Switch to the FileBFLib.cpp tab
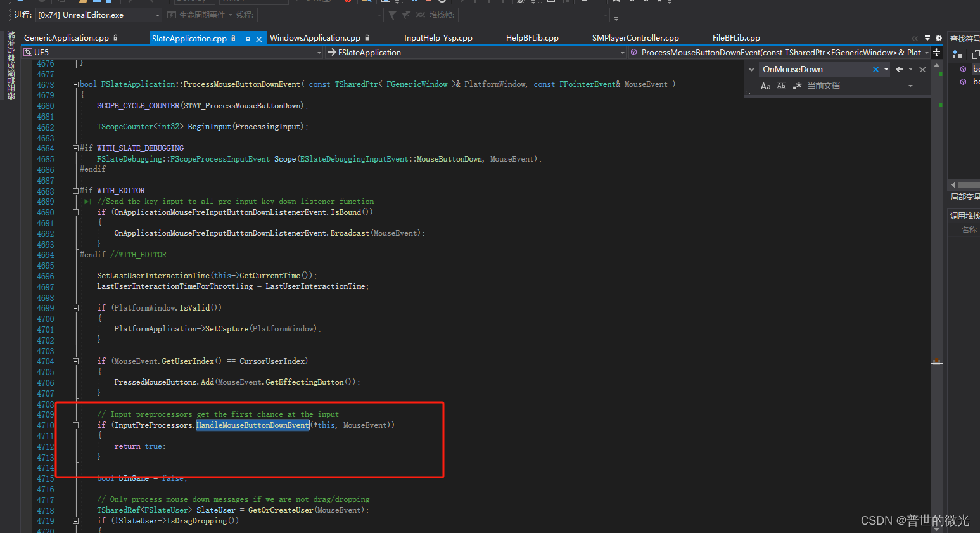980x533 pixels. pos(735,37)
